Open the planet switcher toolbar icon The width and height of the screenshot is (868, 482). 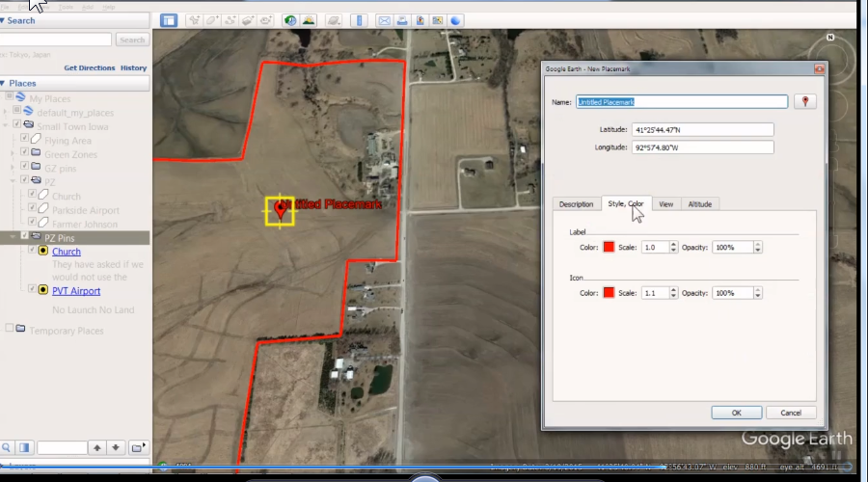(x=334, y=20)
